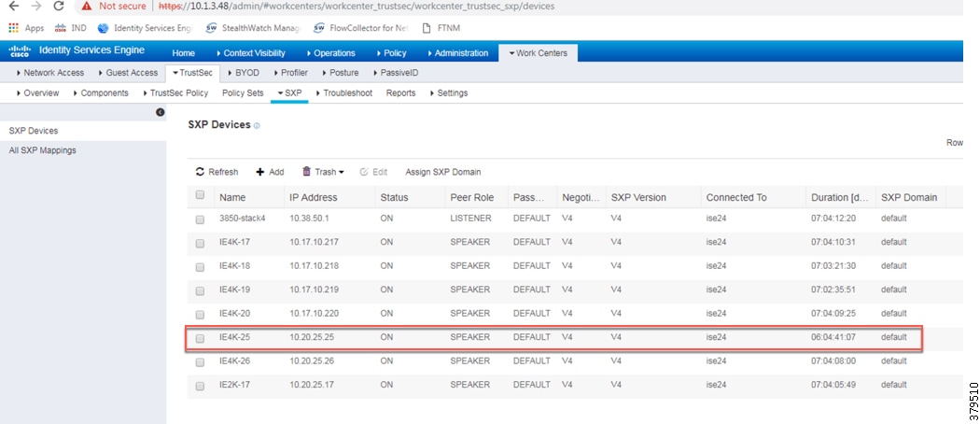Open StealthWatch Management bookmark

[253, 28]
